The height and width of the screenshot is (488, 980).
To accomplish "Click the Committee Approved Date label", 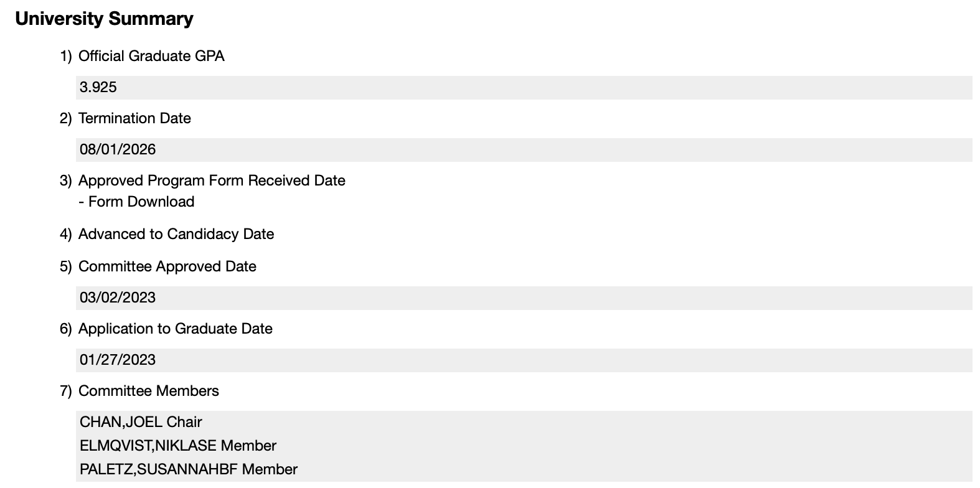I will (x=167, y=266).
